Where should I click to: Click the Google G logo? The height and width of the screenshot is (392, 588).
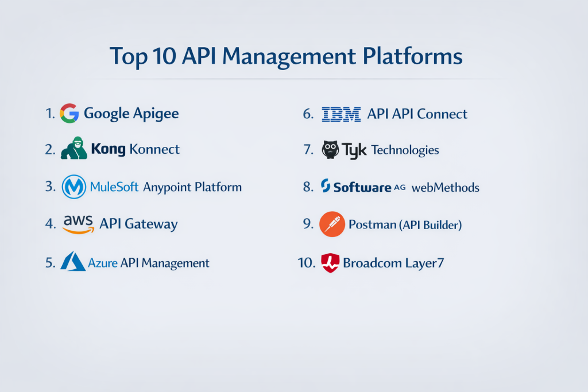pos(69,114)
